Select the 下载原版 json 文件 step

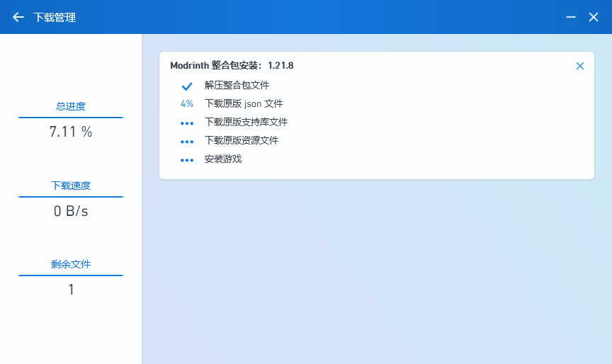(243, 103)
